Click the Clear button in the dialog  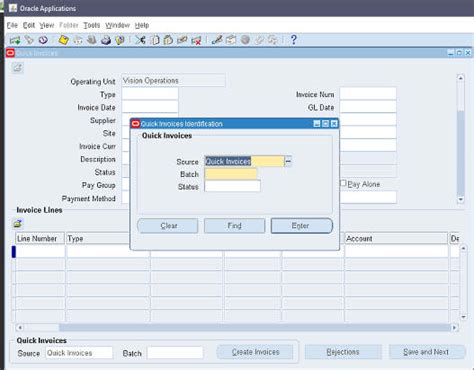click(168, 226)
